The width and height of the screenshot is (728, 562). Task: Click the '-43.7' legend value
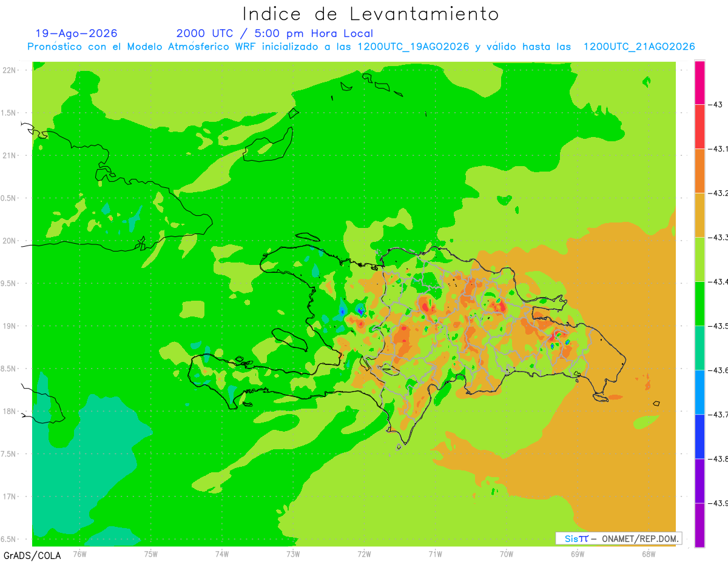718,415
